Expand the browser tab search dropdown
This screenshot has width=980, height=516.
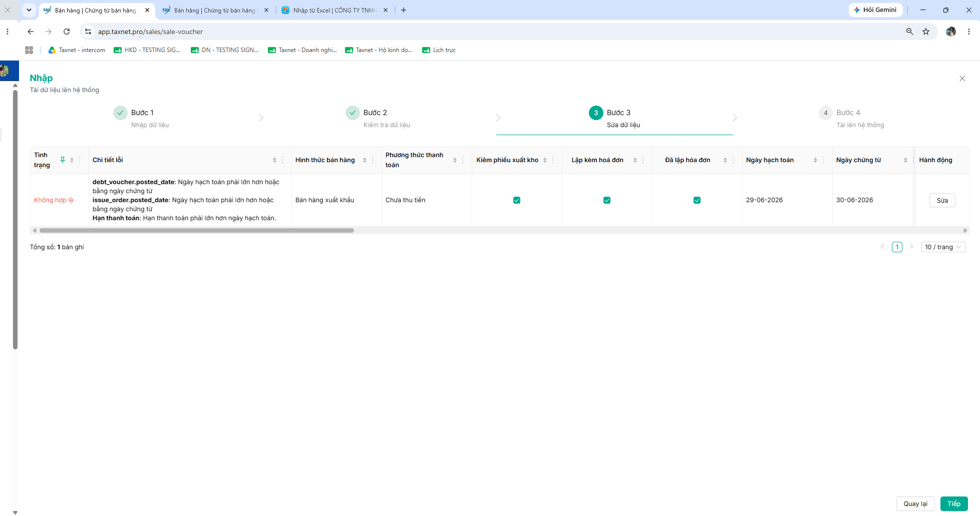29,10
